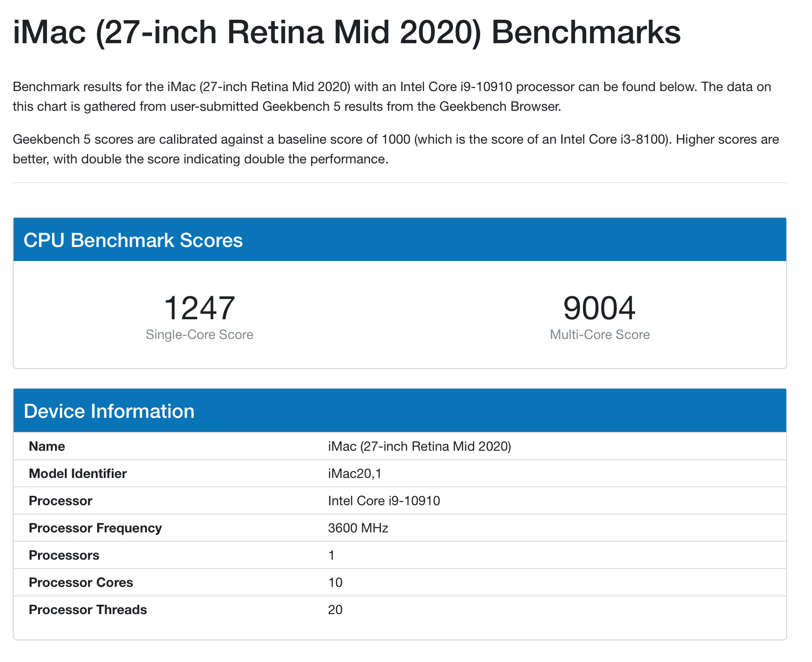
Task: Click the Processor Threads value "20"
Action: 335,609
